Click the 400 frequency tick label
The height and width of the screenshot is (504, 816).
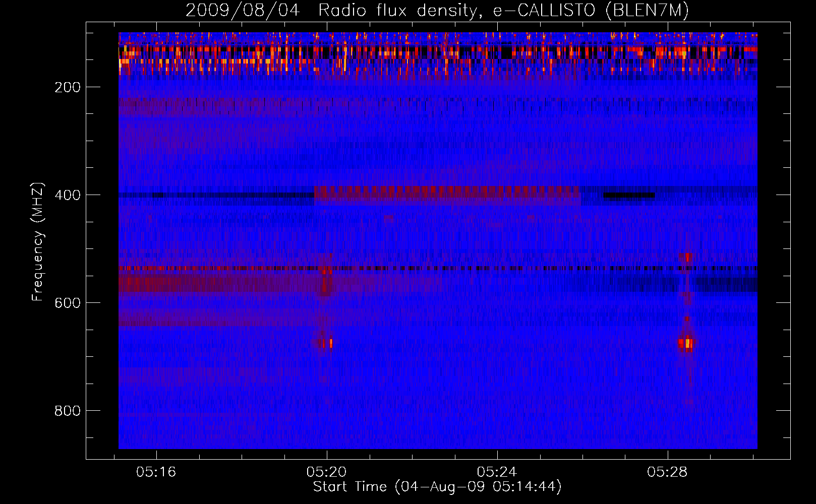(x=68, y=195)
